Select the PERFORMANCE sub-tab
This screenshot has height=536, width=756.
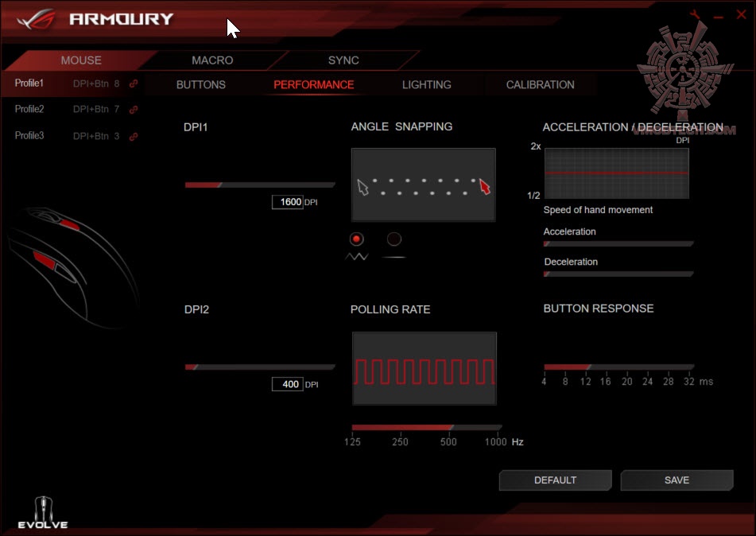coord(313,85)
